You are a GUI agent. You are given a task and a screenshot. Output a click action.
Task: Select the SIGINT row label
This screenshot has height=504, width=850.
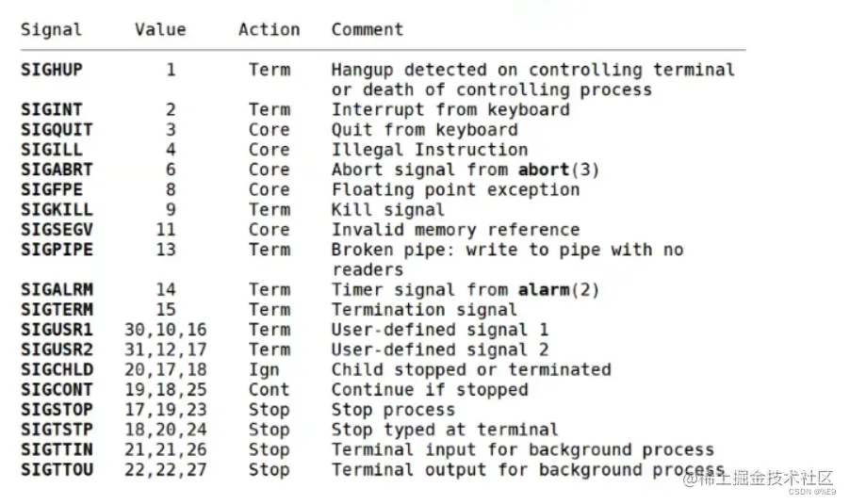point(51,110)
